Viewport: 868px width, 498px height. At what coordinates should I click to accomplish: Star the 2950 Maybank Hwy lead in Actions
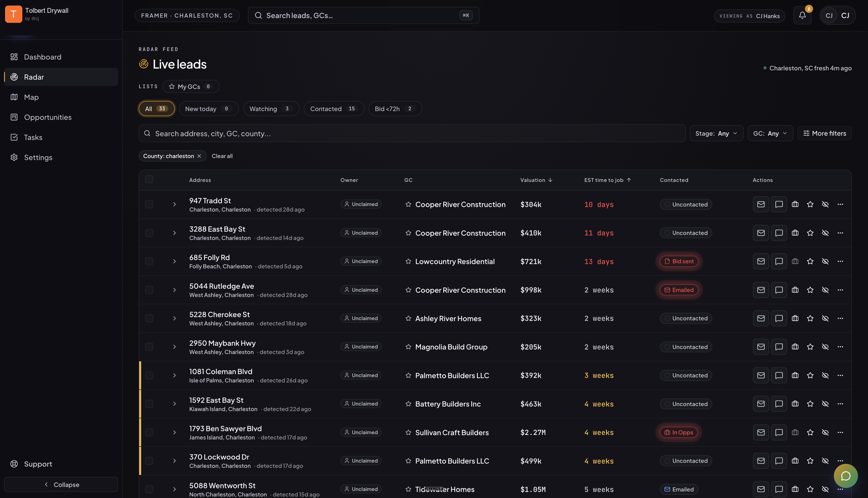click(x=810, y=347)
